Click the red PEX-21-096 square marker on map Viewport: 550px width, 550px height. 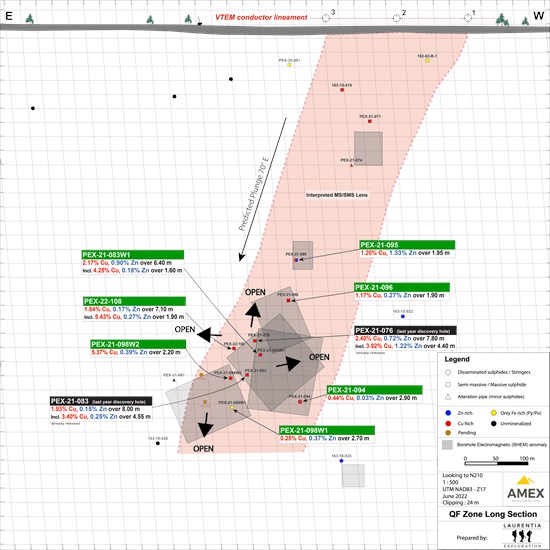288,300
